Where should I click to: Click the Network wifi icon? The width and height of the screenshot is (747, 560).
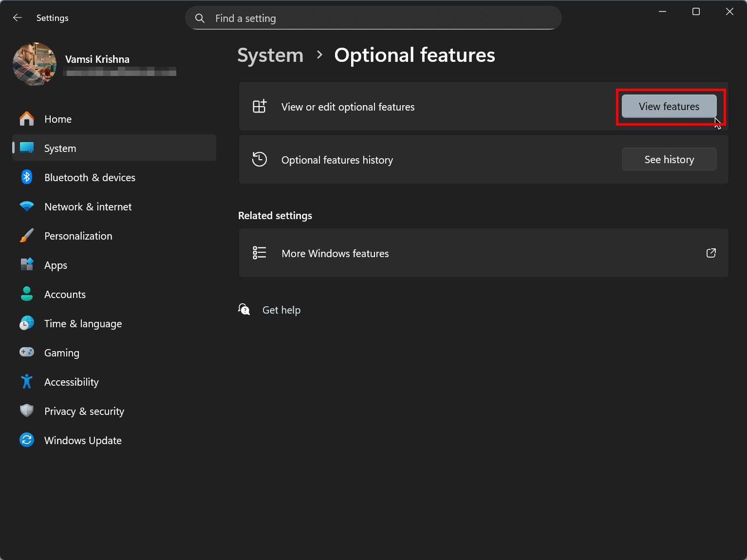[x=27, y=206]
